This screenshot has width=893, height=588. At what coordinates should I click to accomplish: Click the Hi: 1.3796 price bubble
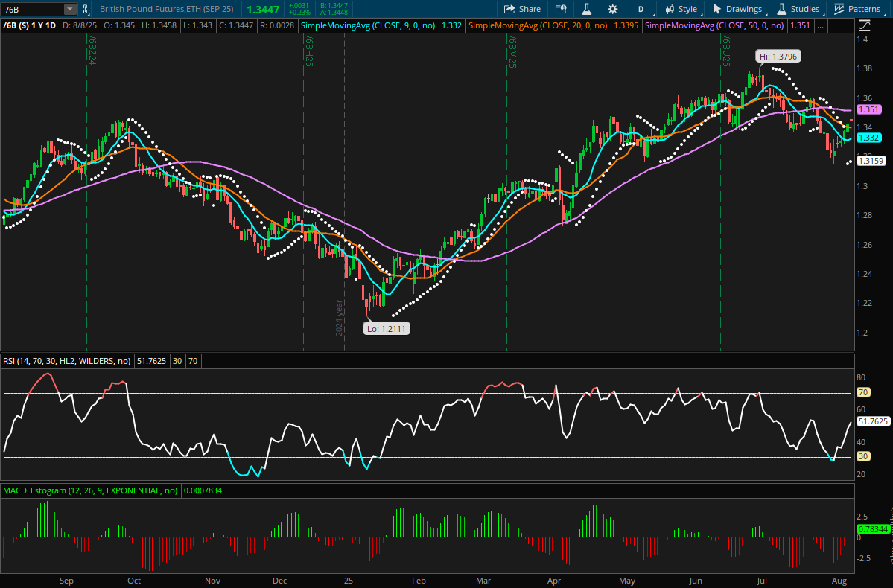pyautogui.click(x=778, y=57)
